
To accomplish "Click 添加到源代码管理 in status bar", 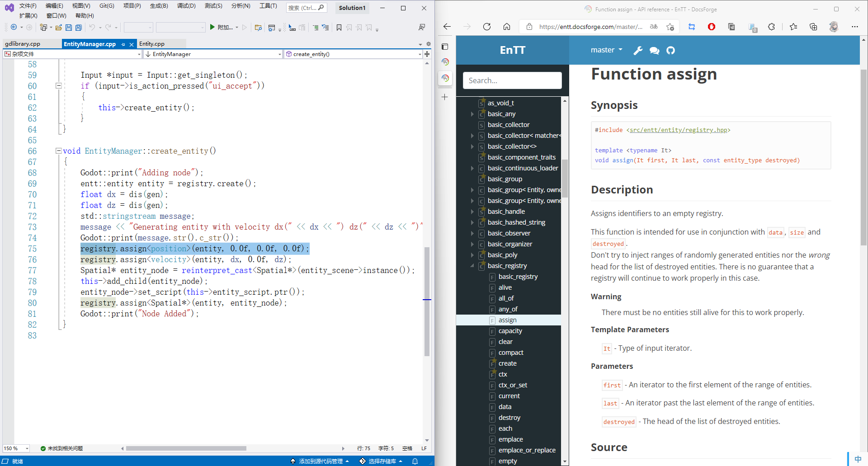I will pyautogui.click(x=321, y=461).
